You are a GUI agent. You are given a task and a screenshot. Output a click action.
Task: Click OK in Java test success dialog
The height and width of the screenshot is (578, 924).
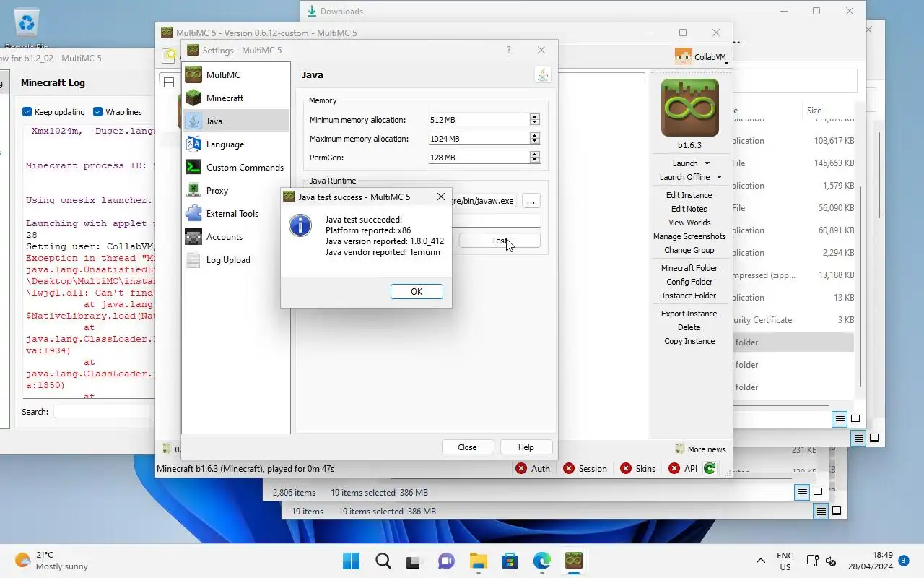pos(417,291)
